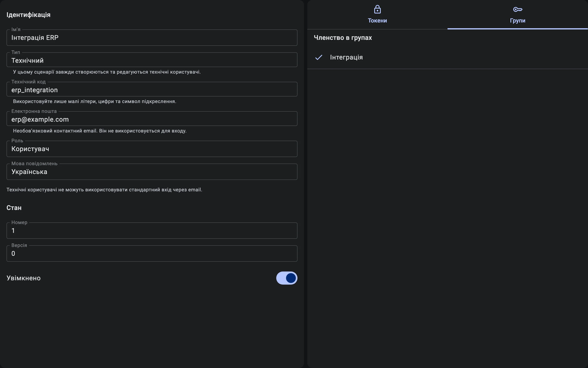Screen dimensions: 588x368
Task: Click the key icon above Групи
Action: tap(518, 9)
